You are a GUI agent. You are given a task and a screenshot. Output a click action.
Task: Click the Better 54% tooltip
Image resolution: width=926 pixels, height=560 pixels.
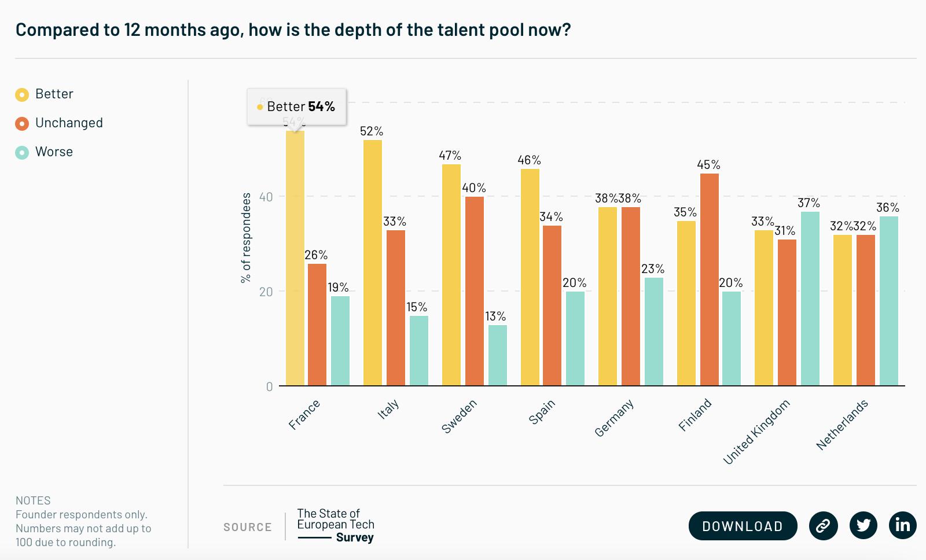click(x=296, y=106)
